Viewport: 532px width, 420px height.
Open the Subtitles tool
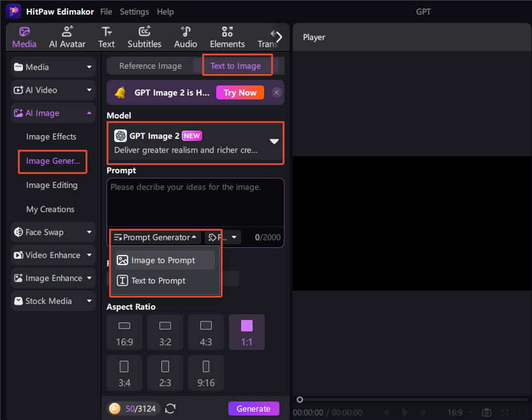click(x=144, y=38)
